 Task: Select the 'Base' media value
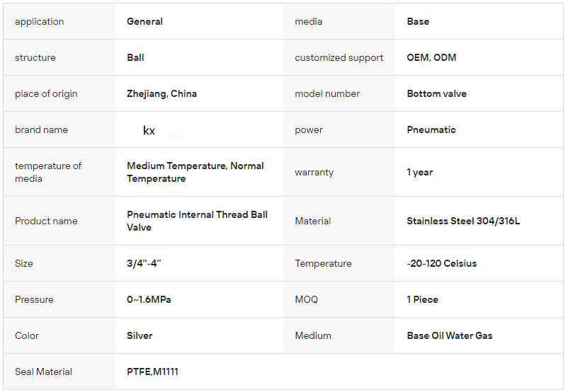pyautogui.click(x=418, y=22)
